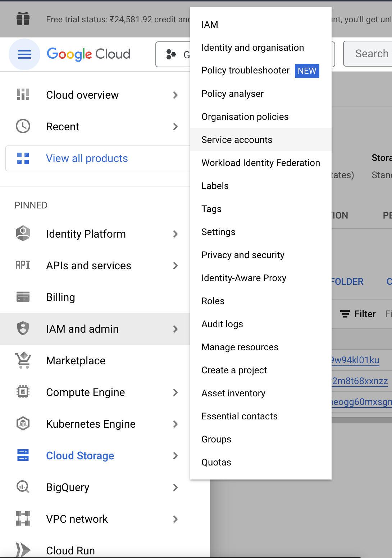Open Essential contacts
Screen dimensions: 392x558
(261, 416)
